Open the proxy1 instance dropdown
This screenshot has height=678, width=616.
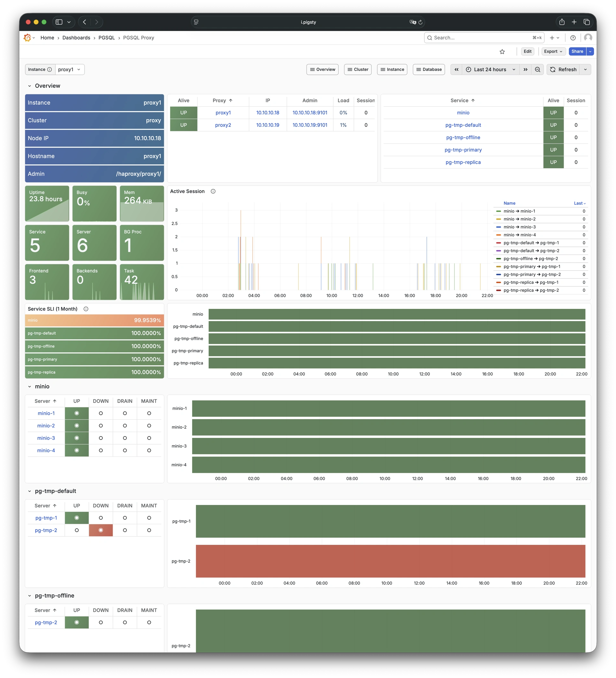point(70,70)
